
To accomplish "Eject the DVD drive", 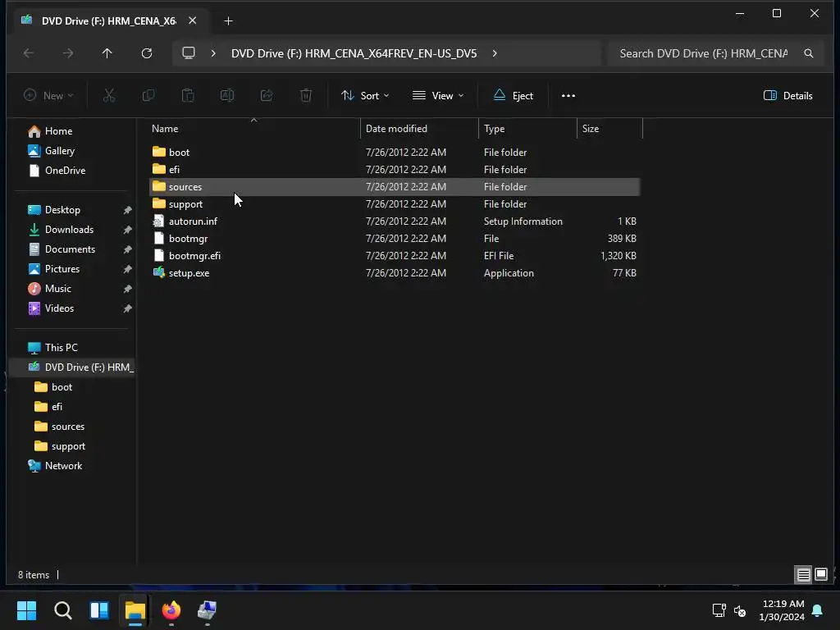I will click(513, 95).
